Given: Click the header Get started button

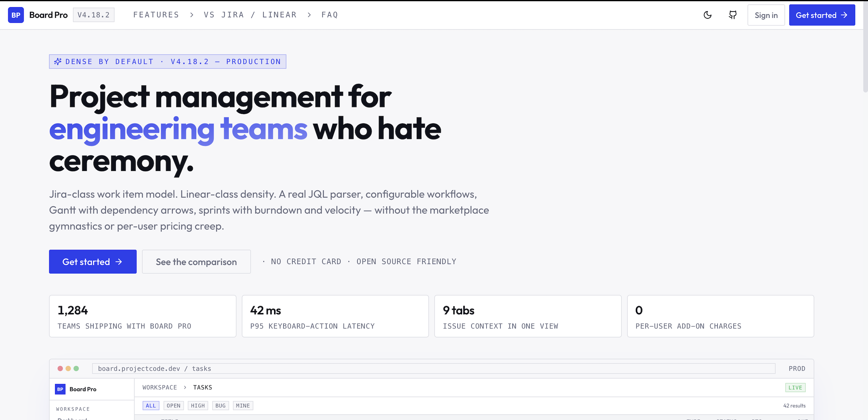Looking at the screenshot, I should click(x=822, y=15).
